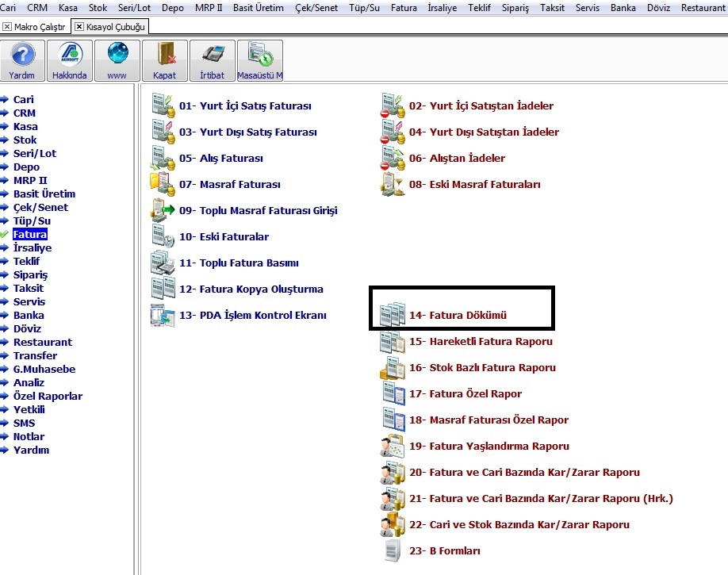Click printer icon beside 11- Toplu Fatura Basımı

163,263
